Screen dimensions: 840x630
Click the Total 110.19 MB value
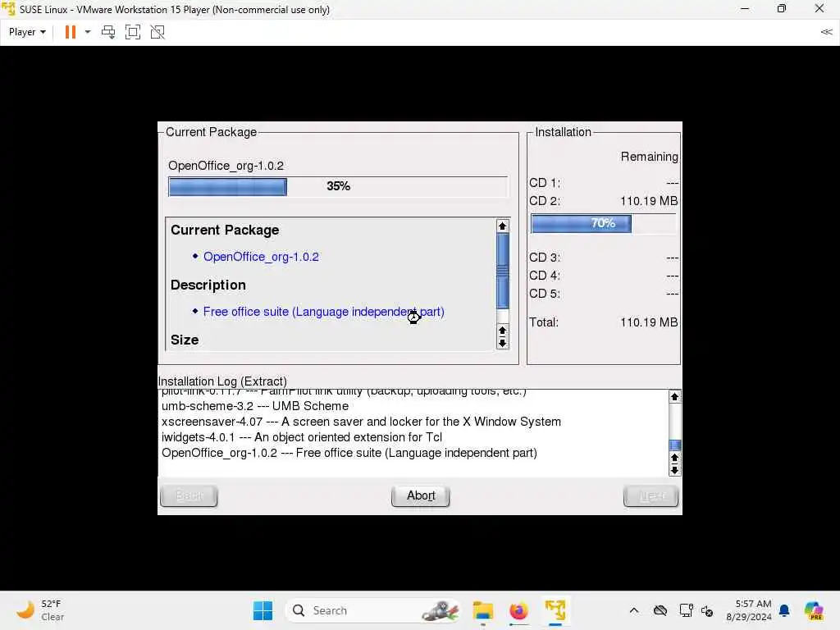649,322
